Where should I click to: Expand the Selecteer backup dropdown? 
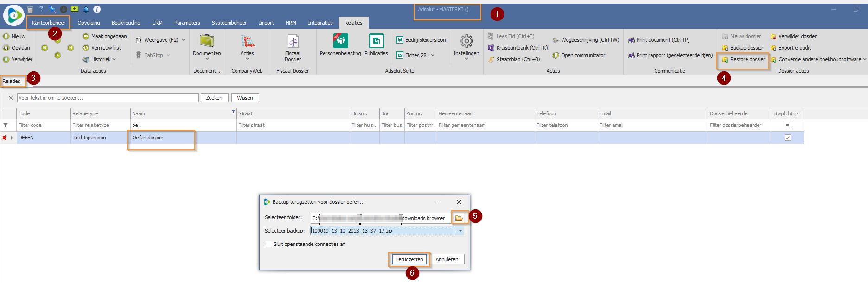click(x=460, y=231)
